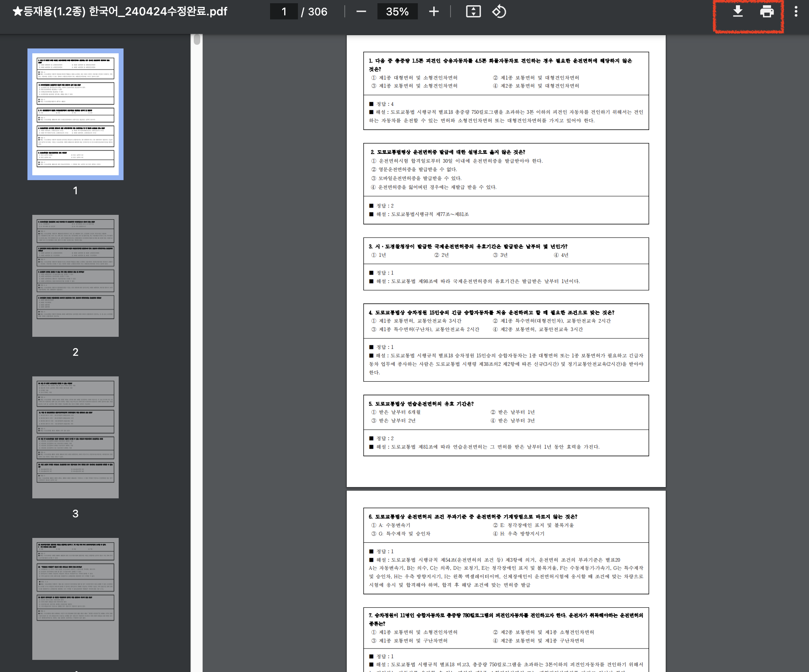
Task: Zoom in using the plus button
Action: (434, 11)
